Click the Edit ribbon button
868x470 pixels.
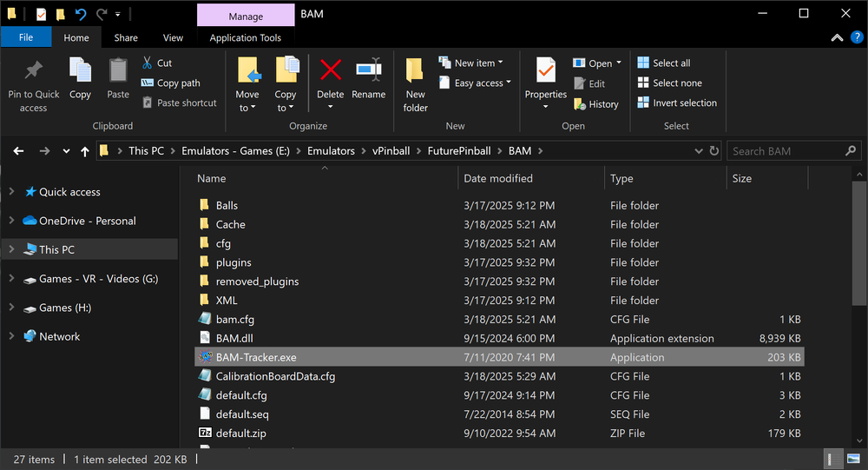pyautogui.click(x=589, y=83)
